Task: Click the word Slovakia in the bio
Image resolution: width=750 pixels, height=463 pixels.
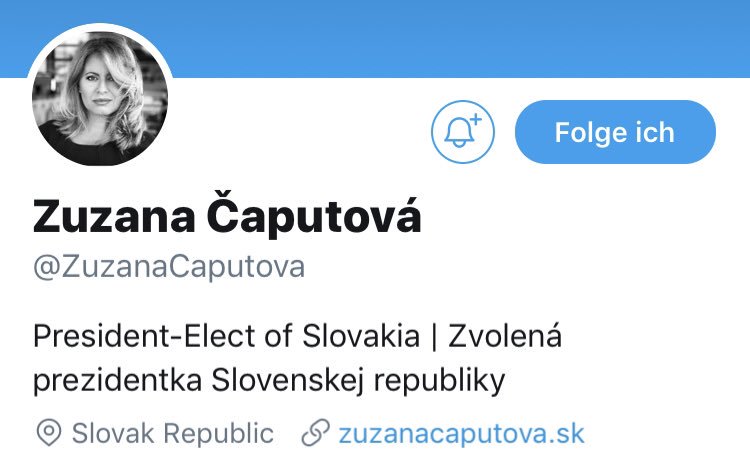Action: click(361, 336)
